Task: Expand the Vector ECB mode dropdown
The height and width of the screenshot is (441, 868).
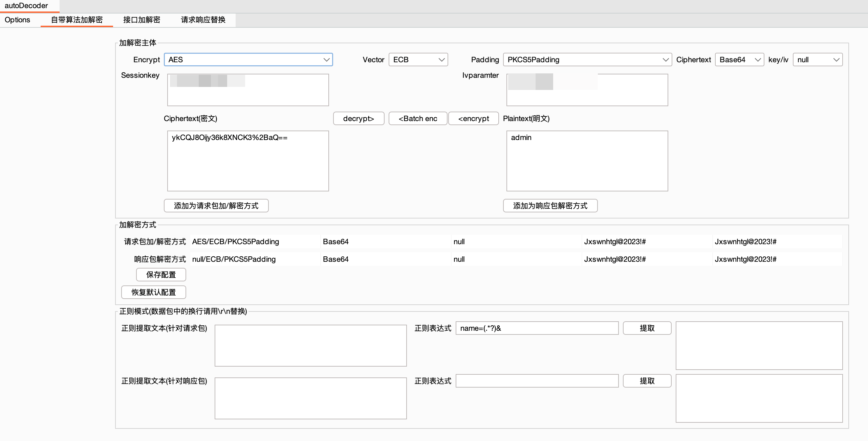Action: tap(418, 60)
